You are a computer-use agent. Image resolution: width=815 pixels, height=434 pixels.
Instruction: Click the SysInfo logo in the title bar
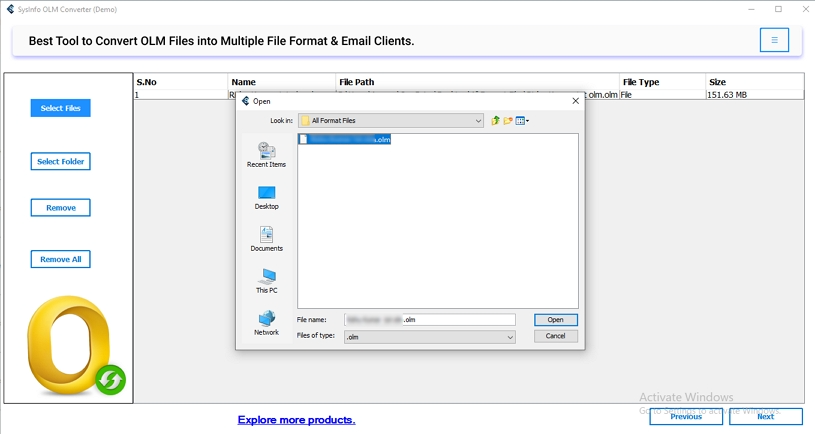[x=10, y=9]
